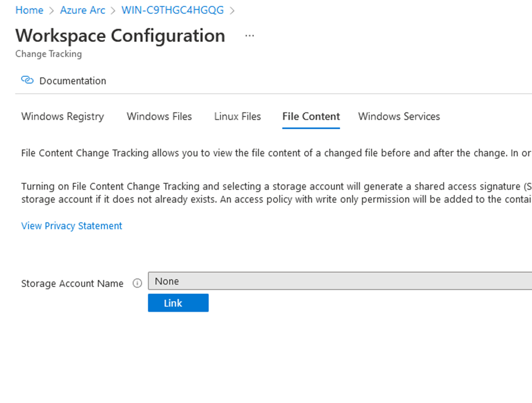Click the File Content Change Tracking description paragraph
Image resolution: width=532 pixels, height=403 pixels.
[x=276, y=153]
